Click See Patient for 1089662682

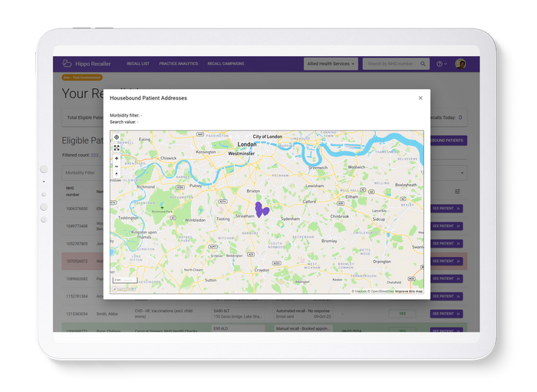446,278
